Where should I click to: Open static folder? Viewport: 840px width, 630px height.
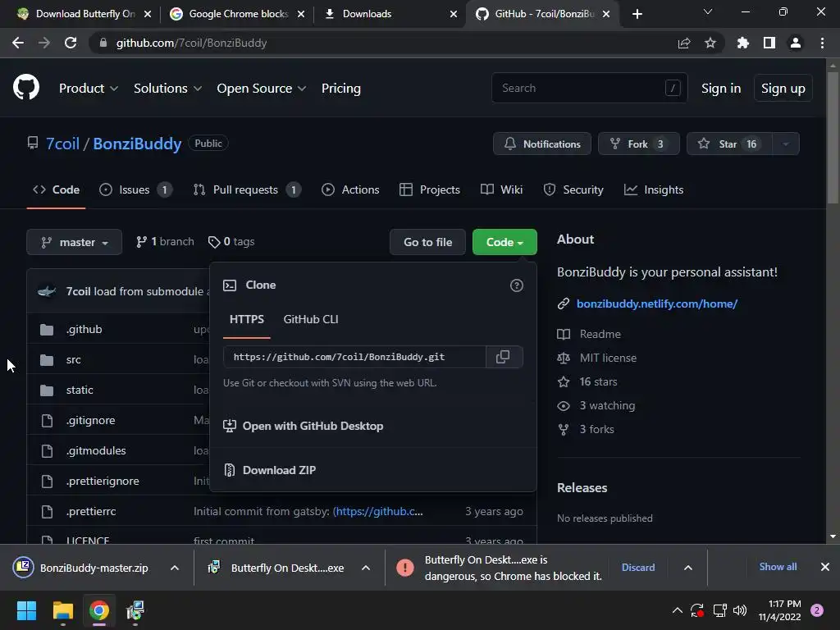pos(80,390)
